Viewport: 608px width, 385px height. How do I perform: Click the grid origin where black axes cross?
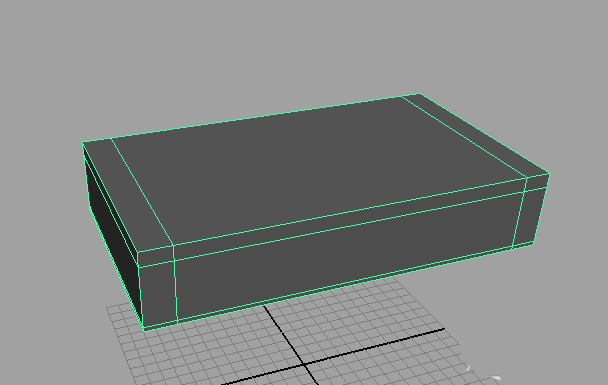[305, 365]
